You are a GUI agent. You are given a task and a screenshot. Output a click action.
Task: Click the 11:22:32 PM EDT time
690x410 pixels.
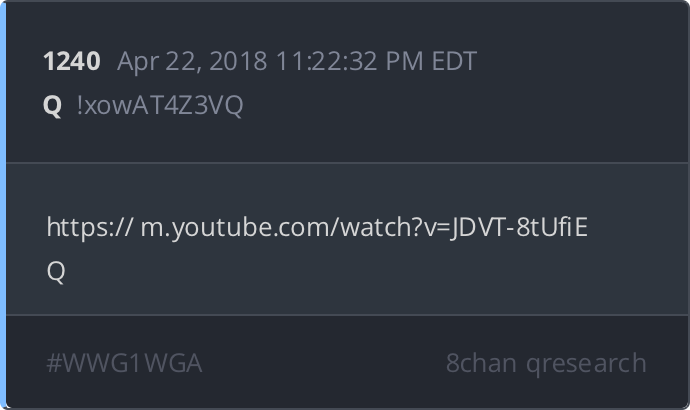point(376,61)
